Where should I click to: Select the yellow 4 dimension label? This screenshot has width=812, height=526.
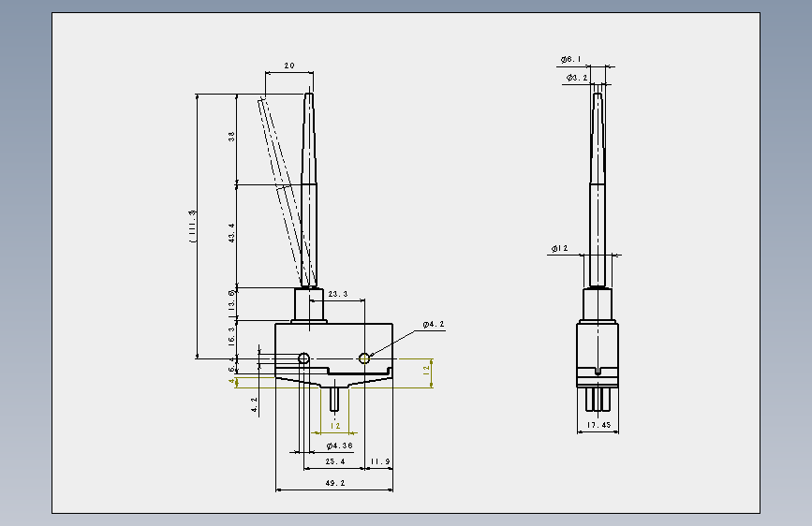click(x=231, y=381)
